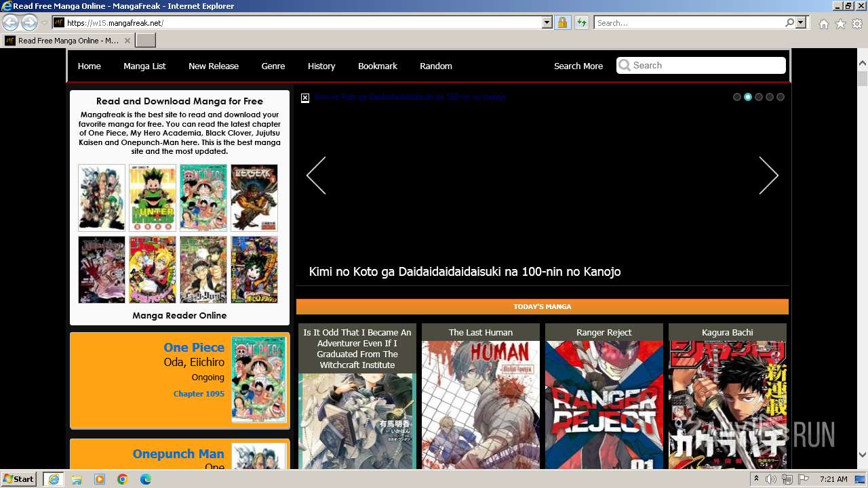This screenshot has height=488, width=868.
Task: Open the Hunter x Hunter cover thumbnail
Action: (153, 198)
